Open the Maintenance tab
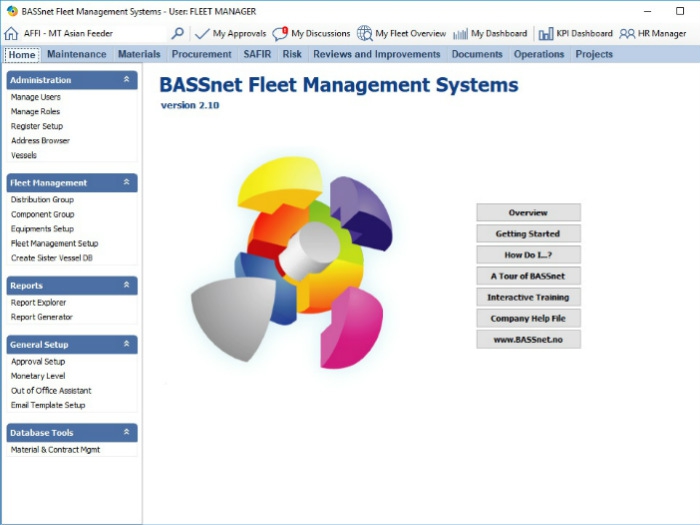This screenshot has width=700, height=525. pos(77,54)
